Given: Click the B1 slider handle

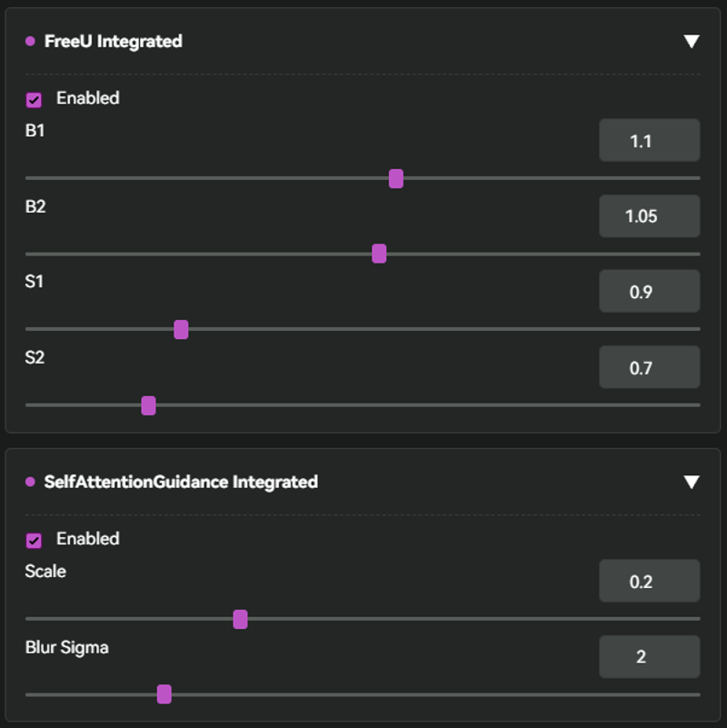Looking at the screenshot, I should pyautogui.click(x=396, y=179).
